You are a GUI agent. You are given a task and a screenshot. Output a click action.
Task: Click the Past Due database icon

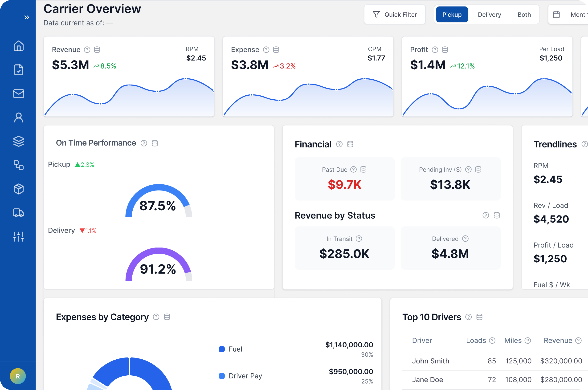[x=363, y=170]
